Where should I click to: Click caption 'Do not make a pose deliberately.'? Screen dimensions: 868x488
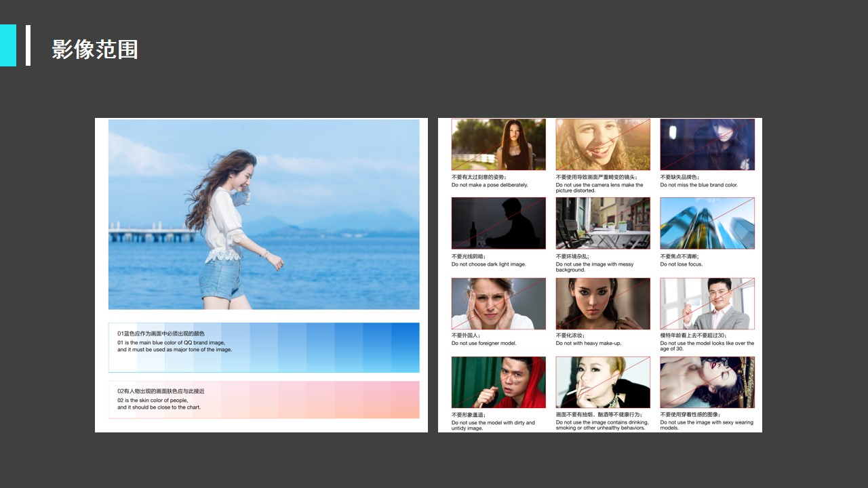[490, 185]
